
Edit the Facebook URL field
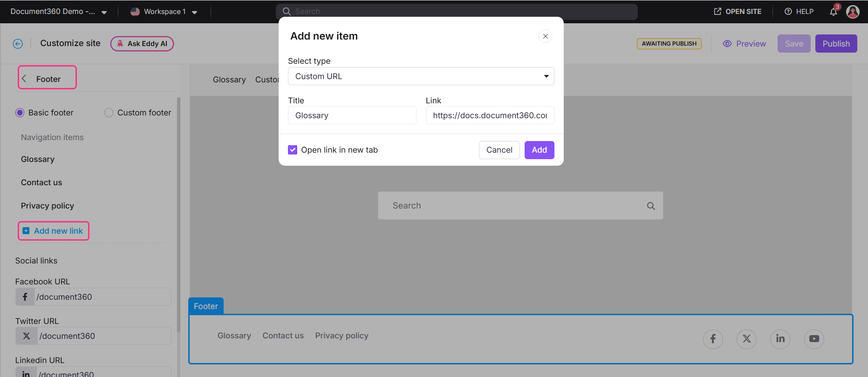click(103, 297)
